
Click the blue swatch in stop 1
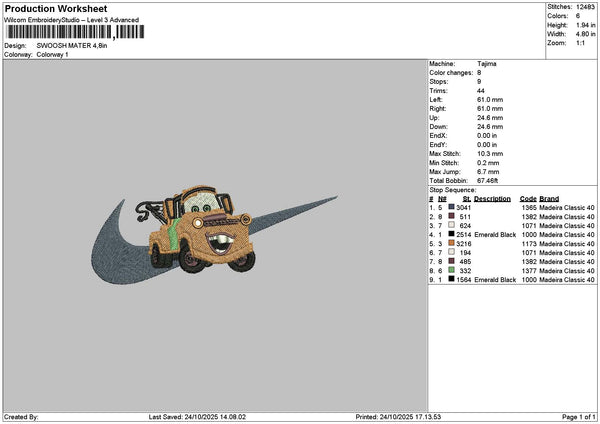point(452,207)
